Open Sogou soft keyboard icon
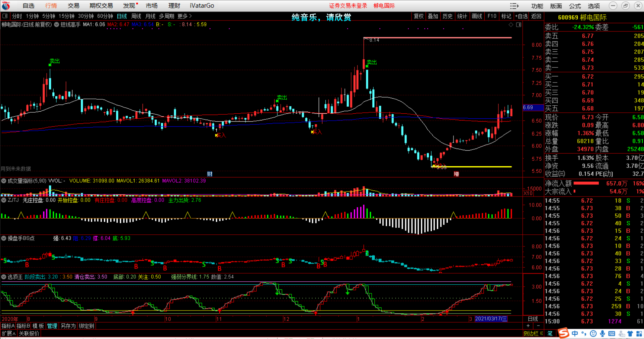Image resolution: width=644 pixels, height=339 pixels. coord(611,333)
